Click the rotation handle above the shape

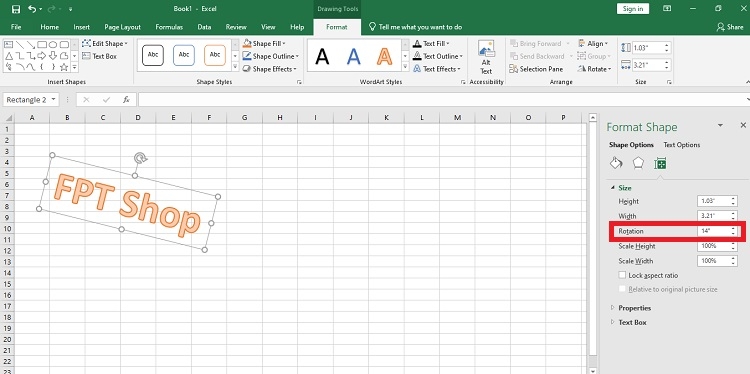point(140,158)
